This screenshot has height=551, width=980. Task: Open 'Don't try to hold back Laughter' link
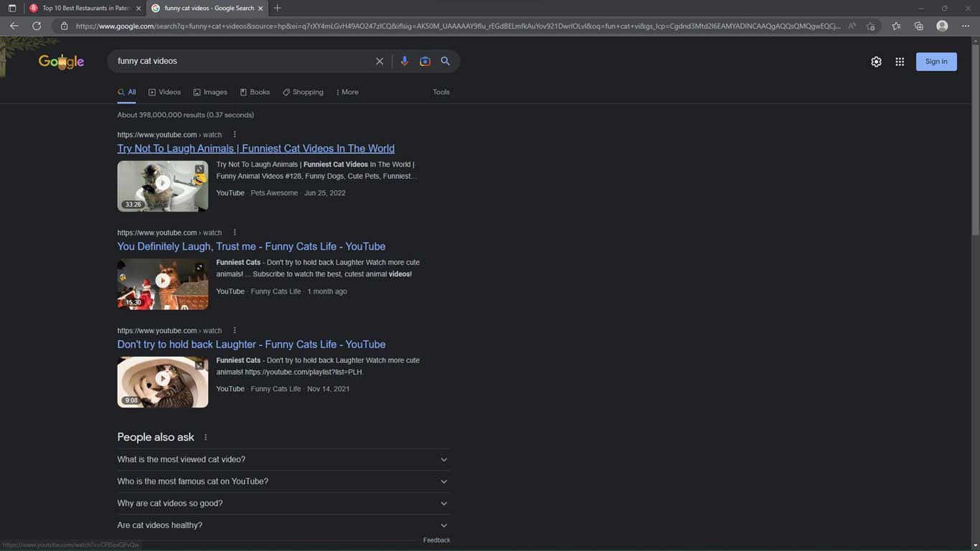[252, 344]
